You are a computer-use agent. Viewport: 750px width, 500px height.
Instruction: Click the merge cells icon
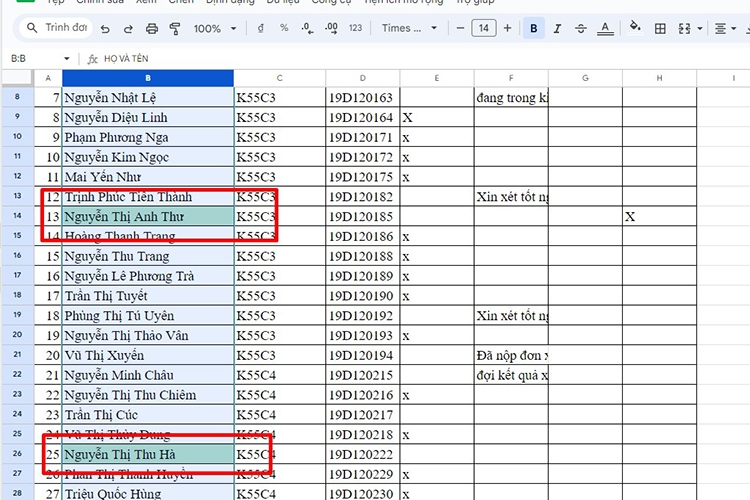click(x=684, y=29)
